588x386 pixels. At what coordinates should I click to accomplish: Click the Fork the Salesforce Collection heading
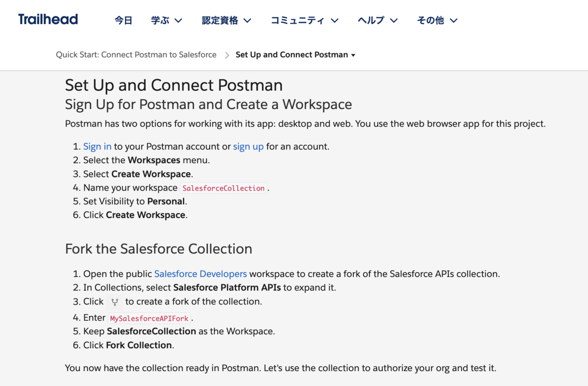158,249
